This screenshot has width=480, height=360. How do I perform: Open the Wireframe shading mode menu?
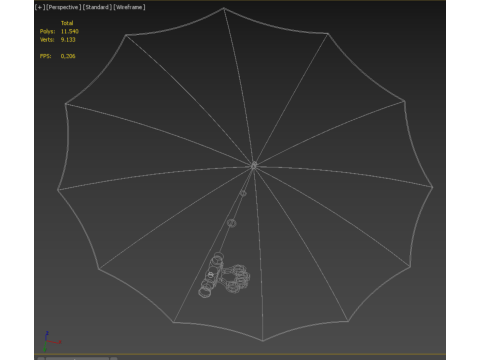(129, 7)
